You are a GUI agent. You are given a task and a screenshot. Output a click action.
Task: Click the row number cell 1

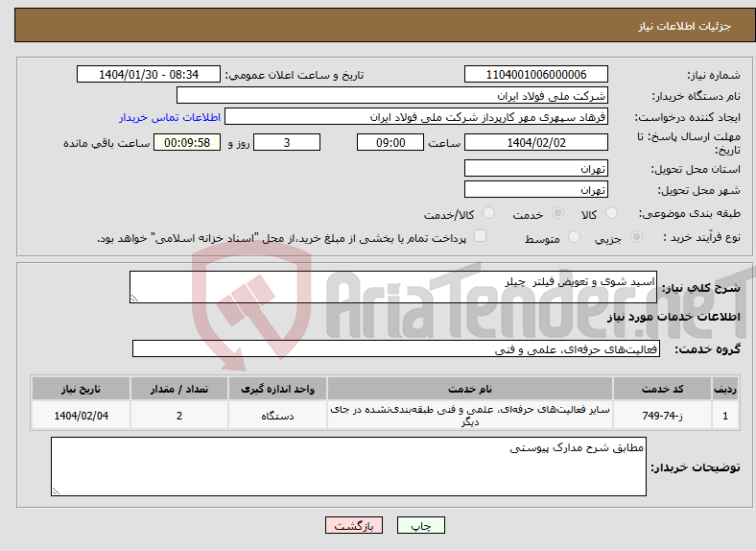(x=725, y=416)
